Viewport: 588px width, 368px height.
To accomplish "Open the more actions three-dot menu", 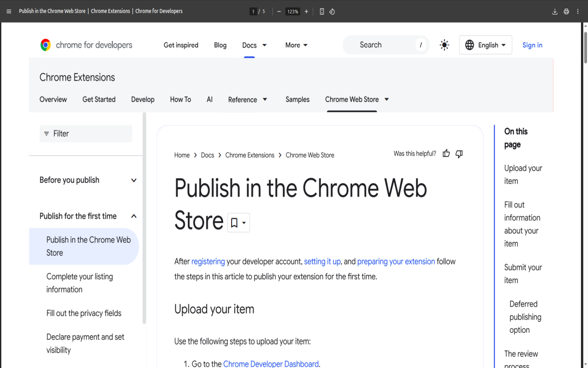I will coord(578,11).
